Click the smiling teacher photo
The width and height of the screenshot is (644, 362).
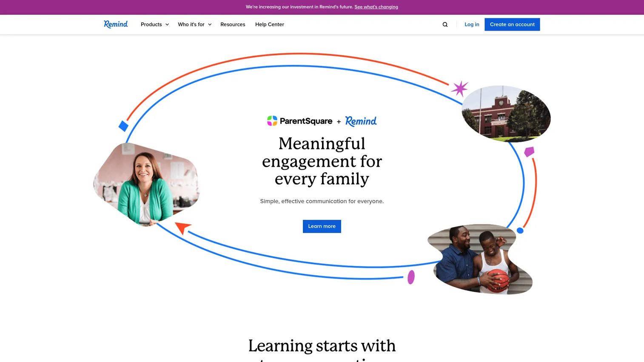click(146, 184)
